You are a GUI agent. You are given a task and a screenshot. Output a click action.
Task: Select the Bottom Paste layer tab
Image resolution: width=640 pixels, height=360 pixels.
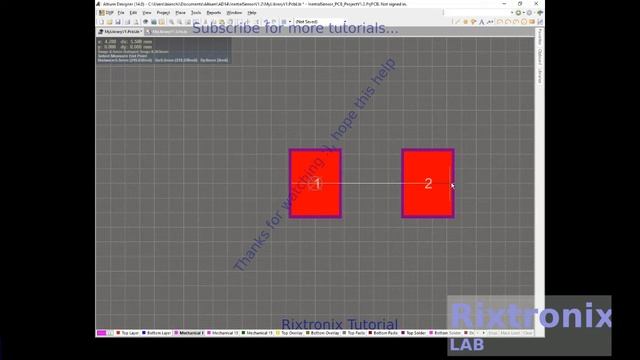click(383, 333)
